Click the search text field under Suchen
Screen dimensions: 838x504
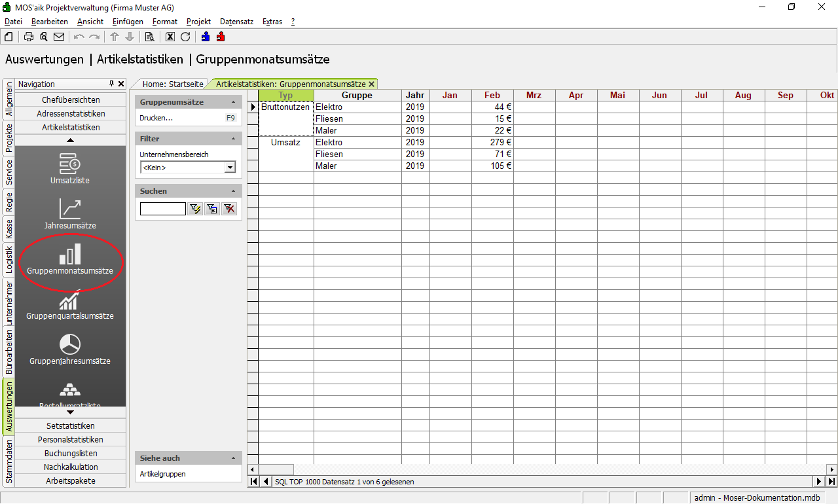point(162,209)
